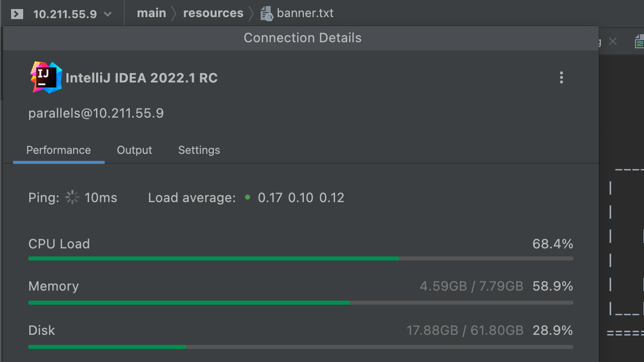Image resolution: width=644 pixels, height=362 pixels.
Task: Click the Connection Details title header
Action: 302,38
